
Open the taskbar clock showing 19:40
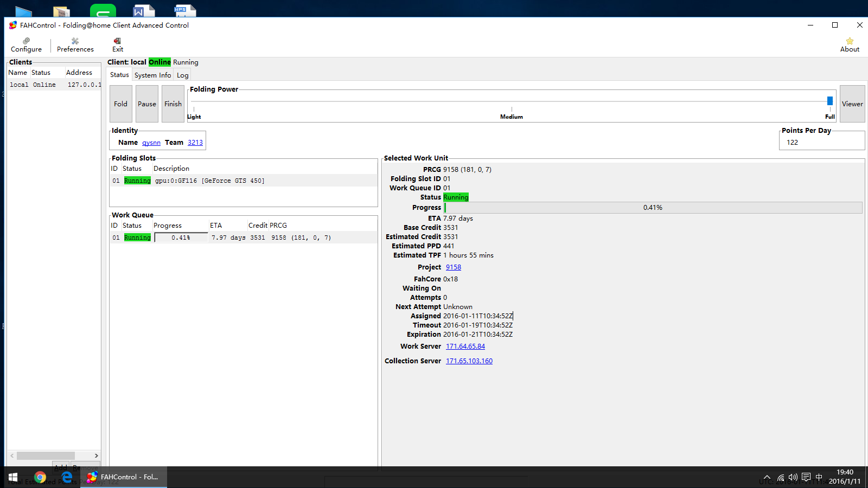click(x=845, y=477)
